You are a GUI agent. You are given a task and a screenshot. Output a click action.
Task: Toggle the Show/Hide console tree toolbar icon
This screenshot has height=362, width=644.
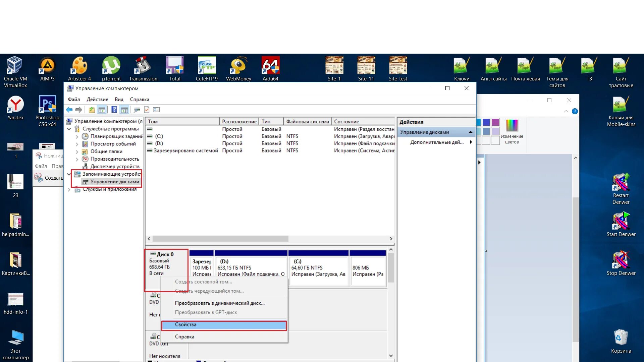tap(102, 110)
